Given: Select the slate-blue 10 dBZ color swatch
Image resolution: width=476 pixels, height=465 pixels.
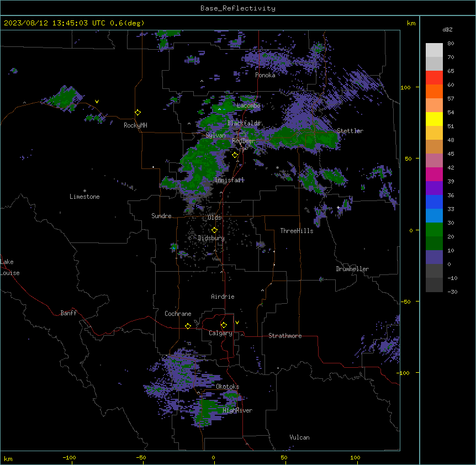Looking at the screenshot, I should coord(434,257).
